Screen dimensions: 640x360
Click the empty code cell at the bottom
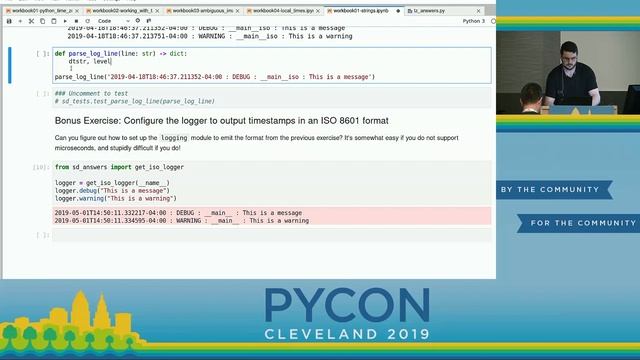[272, 235]
